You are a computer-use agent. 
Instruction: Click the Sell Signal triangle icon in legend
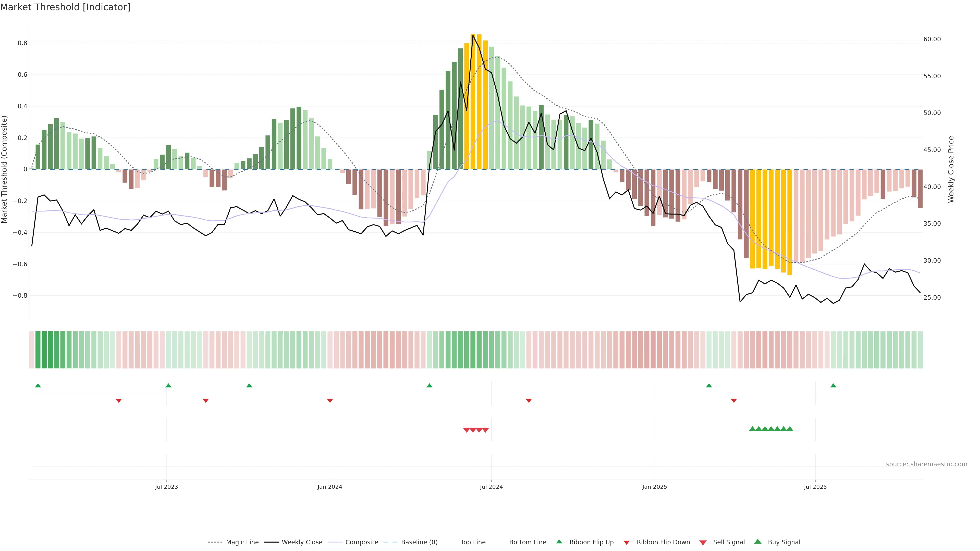[703, 543]
